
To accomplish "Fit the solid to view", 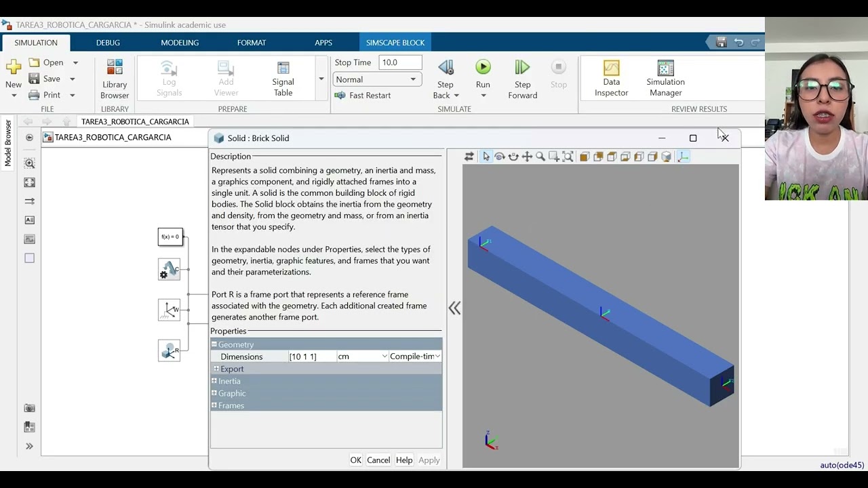I will (568, 157).
